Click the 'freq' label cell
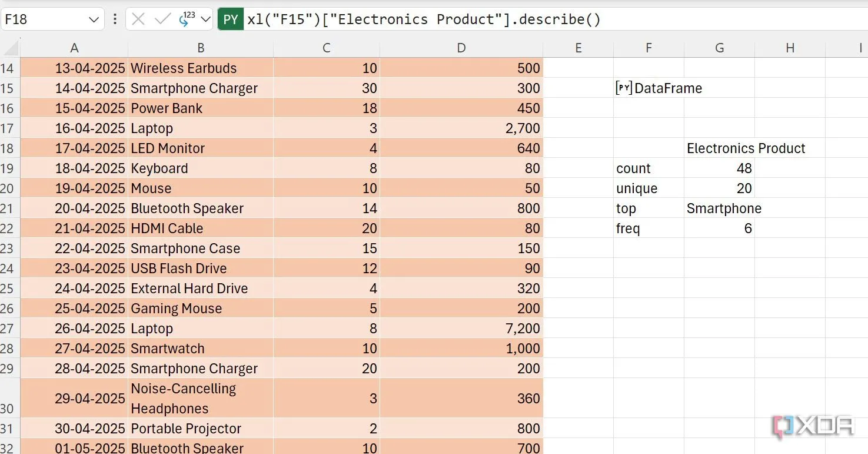 (x=648, y=228)
